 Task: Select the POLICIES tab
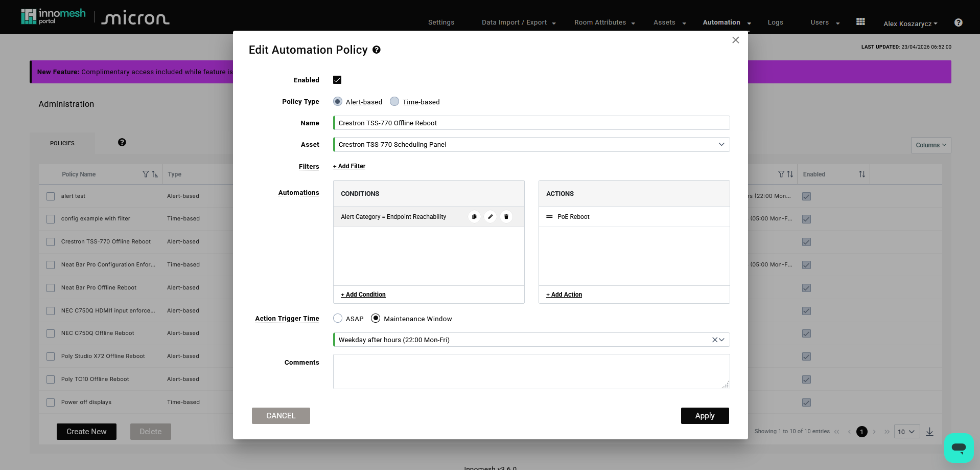coord(62,143)
